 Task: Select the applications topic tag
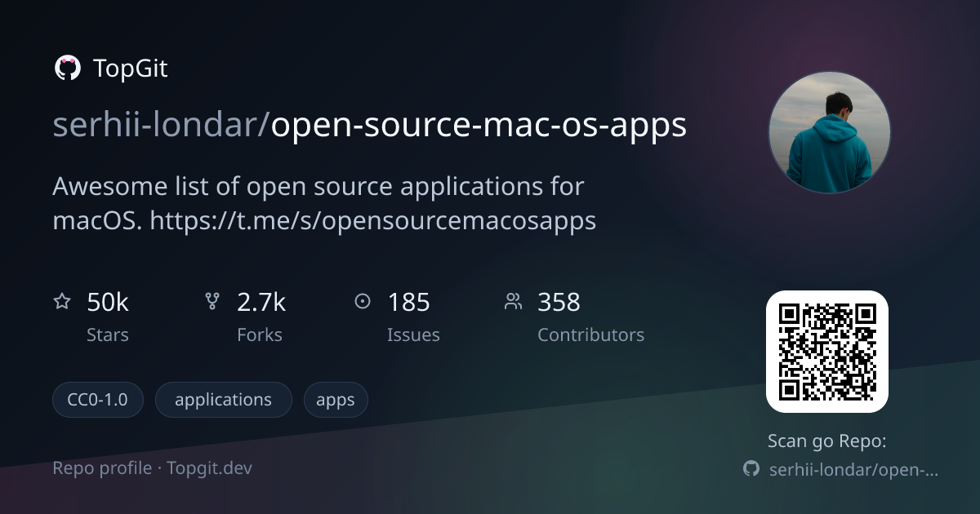pos(223,400)
